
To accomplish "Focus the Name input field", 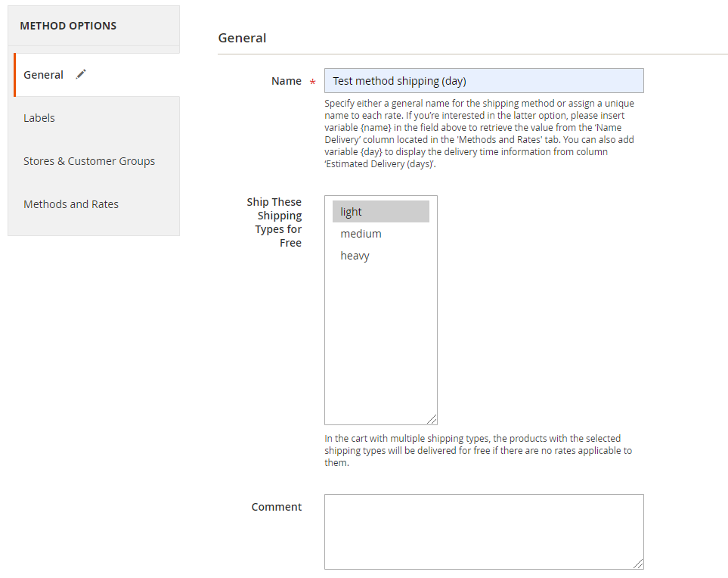I will pos(484,81).
